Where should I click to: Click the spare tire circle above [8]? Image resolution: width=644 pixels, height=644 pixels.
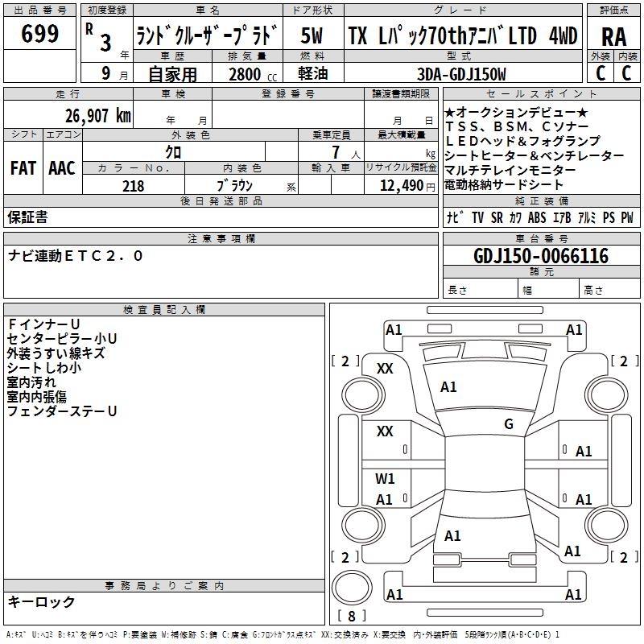point(353,586)
